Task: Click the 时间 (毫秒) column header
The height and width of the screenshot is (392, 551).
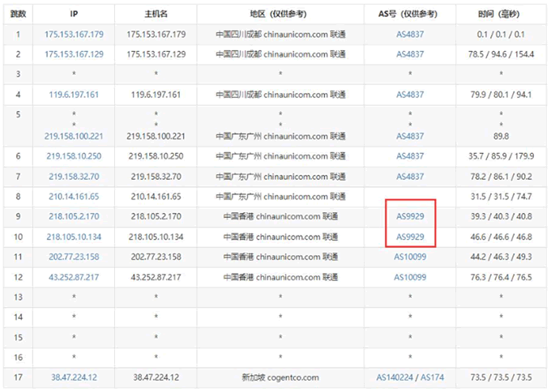Action: [501, 15]
